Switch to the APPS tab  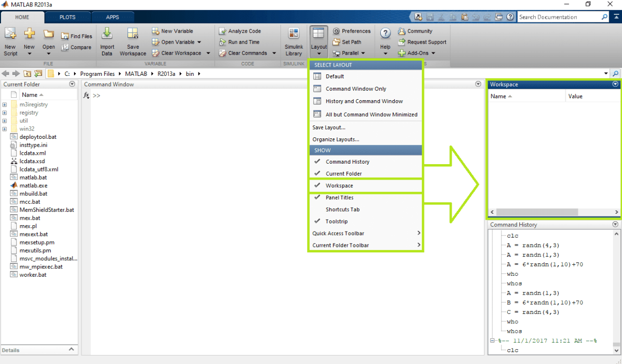[x=113, y=17]
